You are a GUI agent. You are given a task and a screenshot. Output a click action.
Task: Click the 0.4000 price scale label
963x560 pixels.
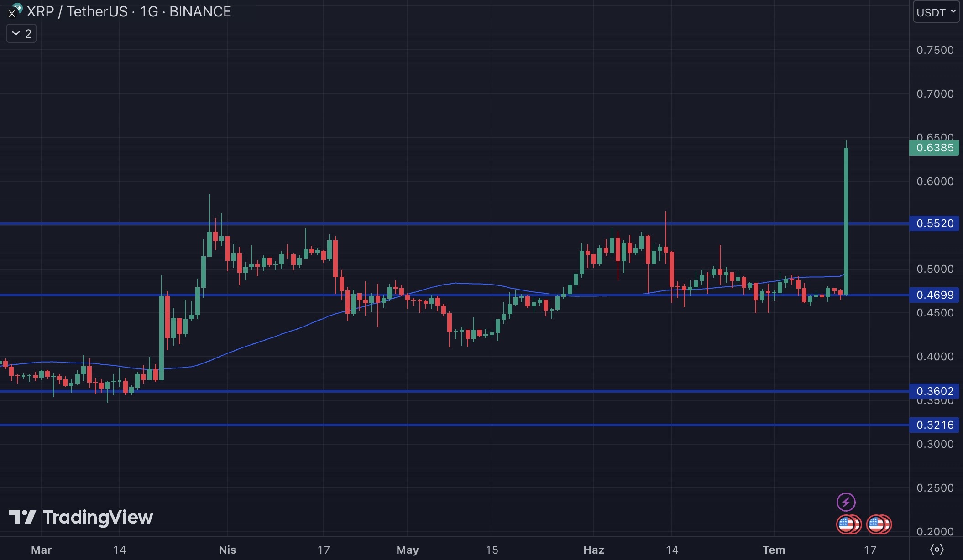935,357
